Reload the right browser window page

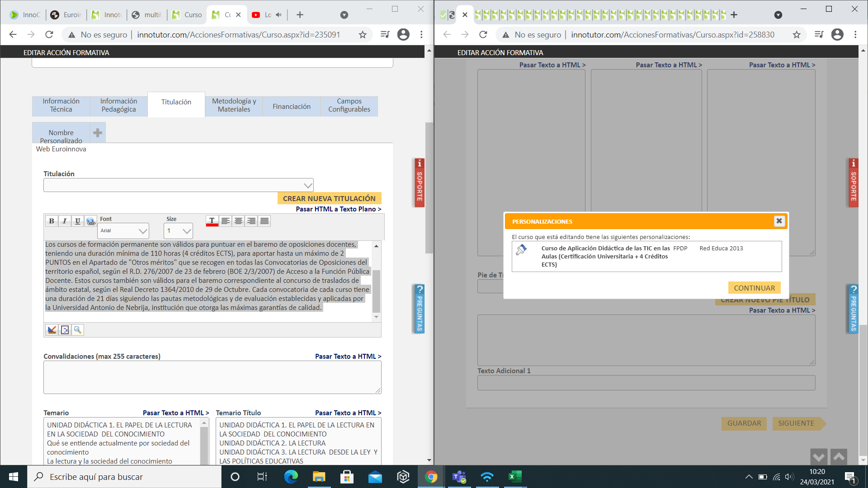(x=483, y=34)
